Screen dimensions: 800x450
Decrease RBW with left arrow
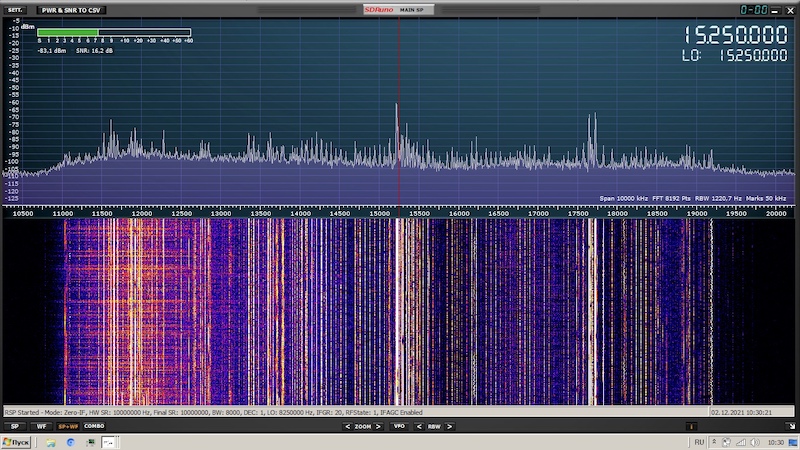(x=421, y=426)
